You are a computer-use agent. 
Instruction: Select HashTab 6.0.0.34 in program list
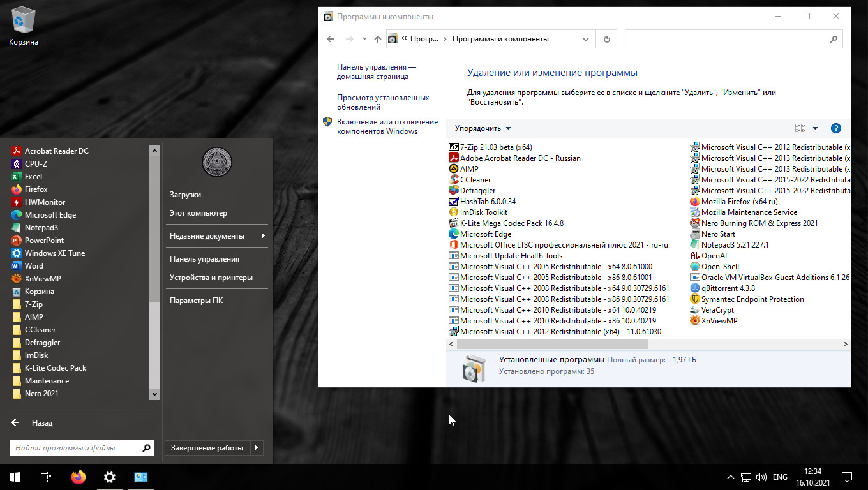point(482,202)
